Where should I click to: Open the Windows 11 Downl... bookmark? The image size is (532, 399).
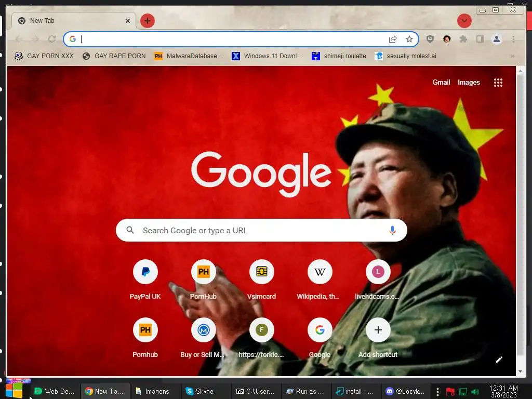click(x=267, y=56)
